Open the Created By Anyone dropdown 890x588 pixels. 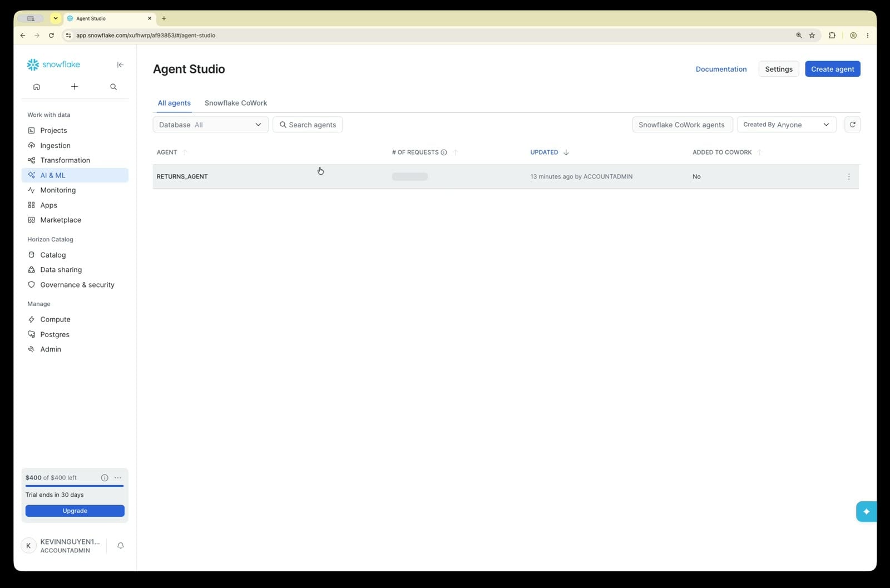coord(787,125)
